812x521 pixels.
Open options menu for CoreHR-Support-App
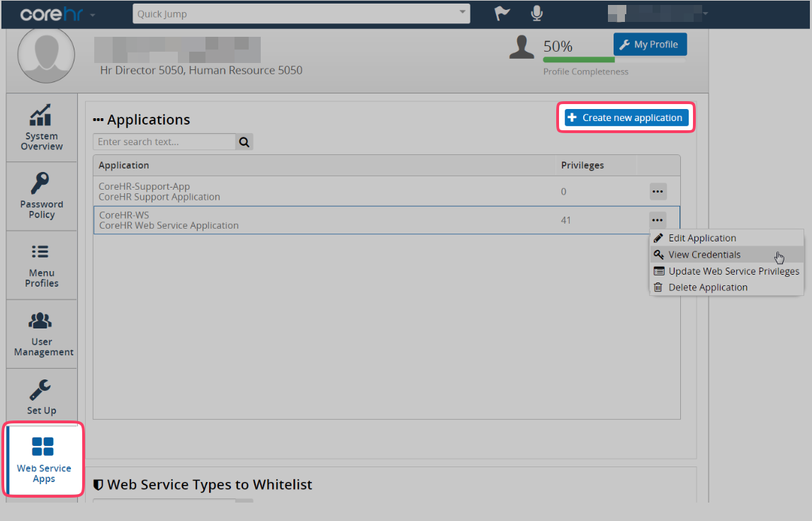[x=658, y=192]
